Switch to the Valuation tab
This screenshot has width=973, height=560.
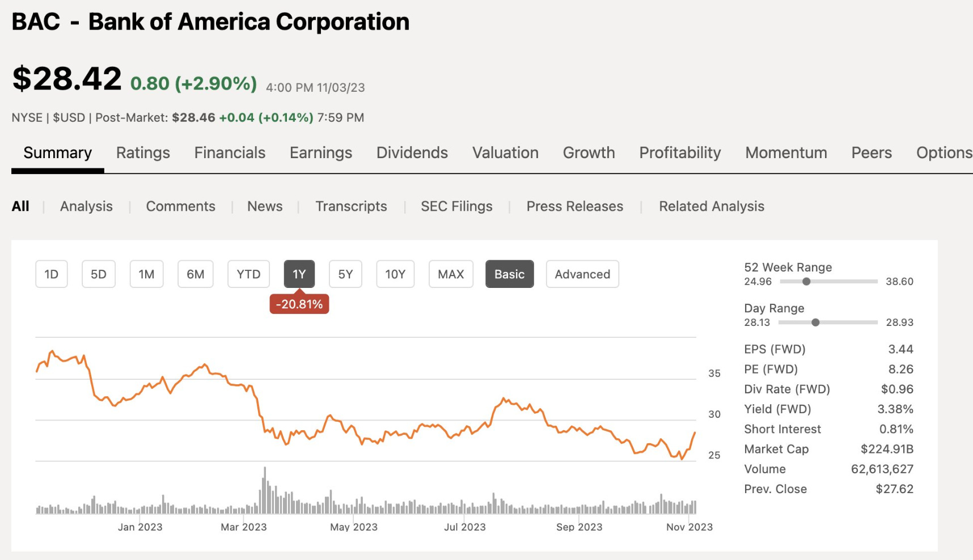pos(505,153)
